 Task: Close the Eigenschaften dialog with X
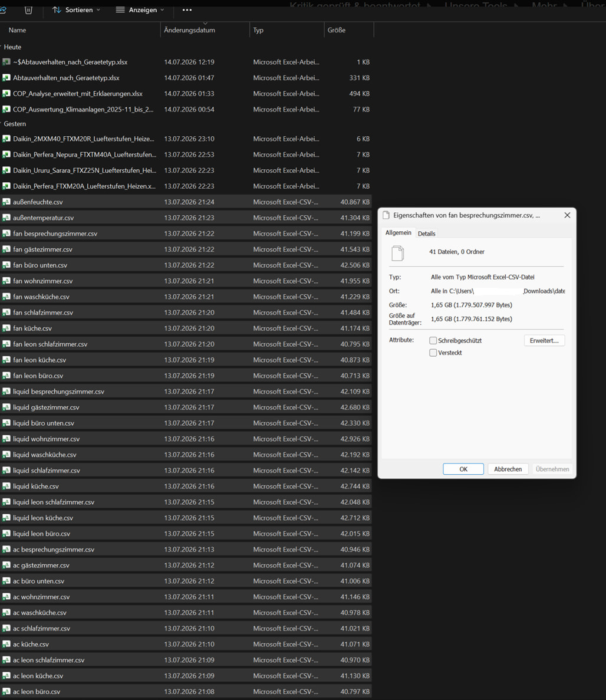[567, 215]
